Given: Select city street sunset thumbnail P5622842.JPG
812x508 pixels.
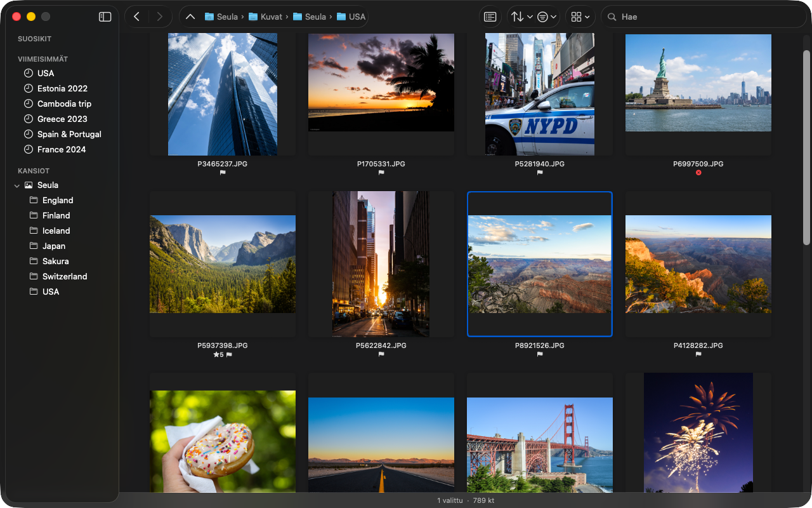Looking at the screenshot, I should (x=381, y=264).
